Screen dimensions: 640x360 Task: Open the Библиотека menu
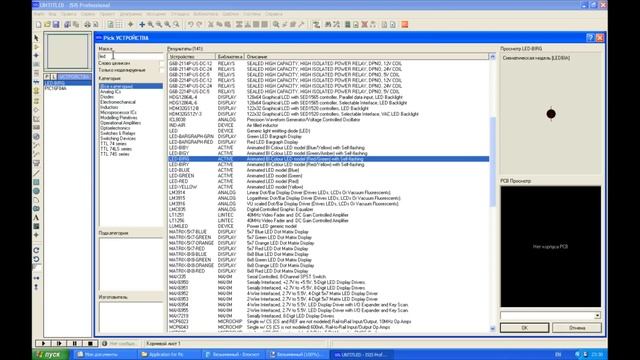[206, 14]
